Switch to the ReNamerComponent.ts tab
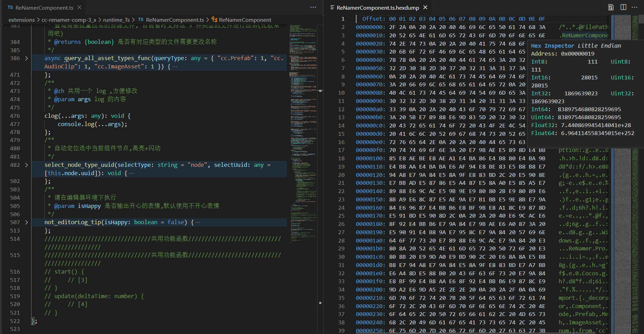This screenshot has width=644, height=334. (44, 8)
